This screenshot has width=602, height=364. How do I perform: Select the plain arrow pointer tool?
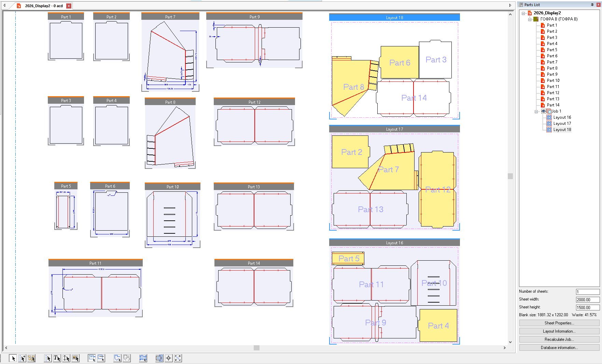click(x=13, y=358)
